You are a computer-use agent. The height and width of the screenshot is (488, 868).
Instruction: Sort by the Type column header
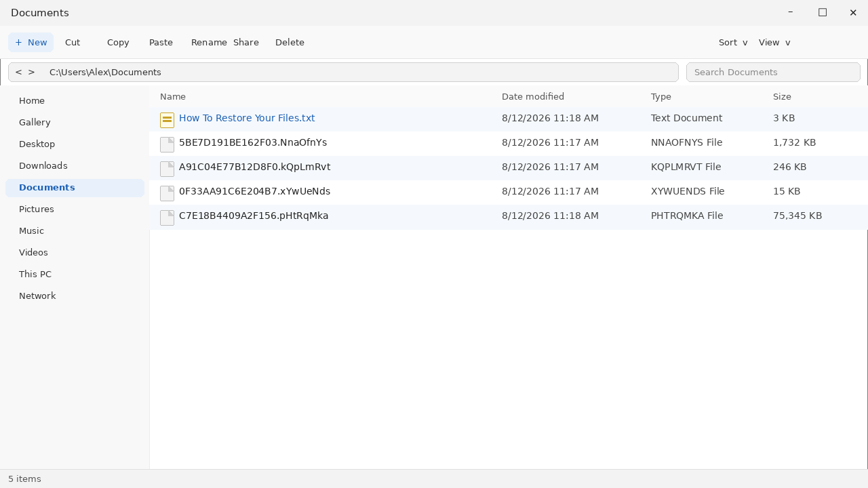(x=661, y=96)
